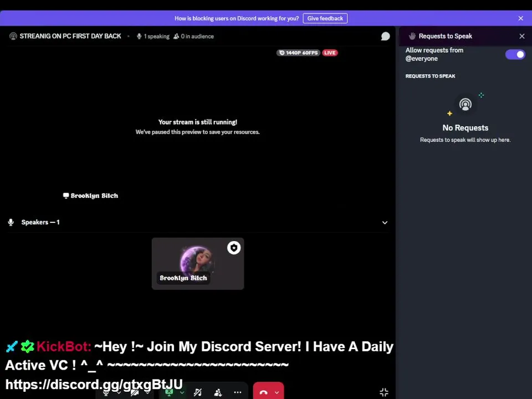Open screen share options chevron
Image resolution: width=532 pixels, height=399 pixels.
point(182,393)
